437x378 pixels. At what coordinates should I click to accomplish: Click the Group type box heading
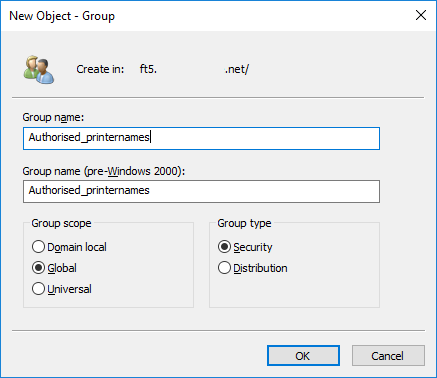[244, 223]
